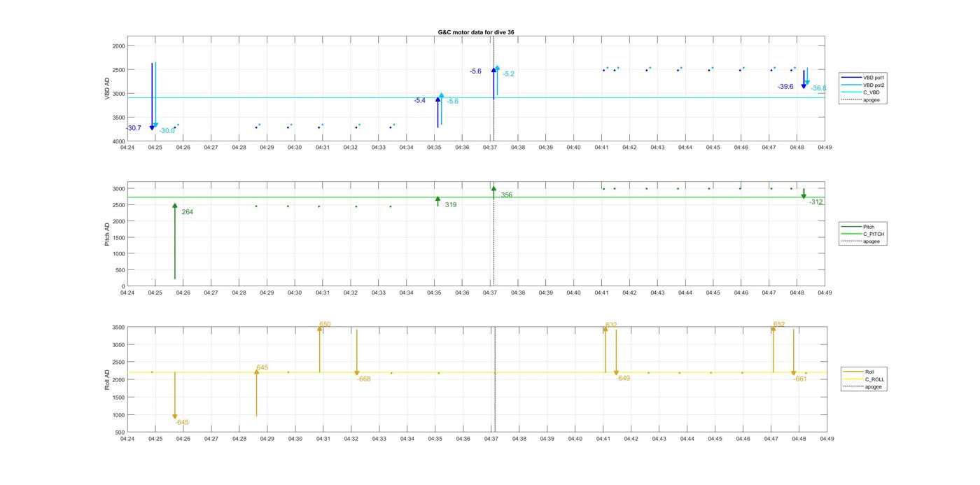Viewport: 980px width, 485px height.
Task: Click the '319' pitch value label
Action: (x=451, y=205)
